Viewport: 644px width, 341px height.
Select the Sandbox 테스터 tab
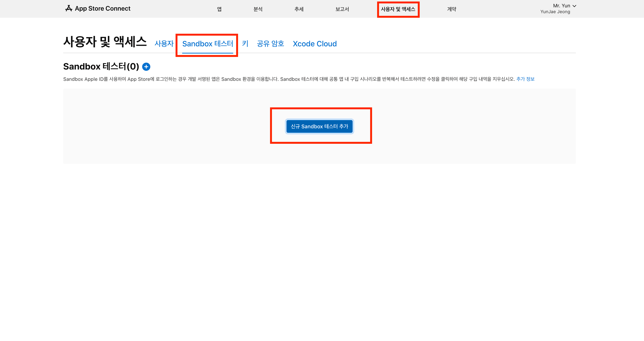(208, 44)
